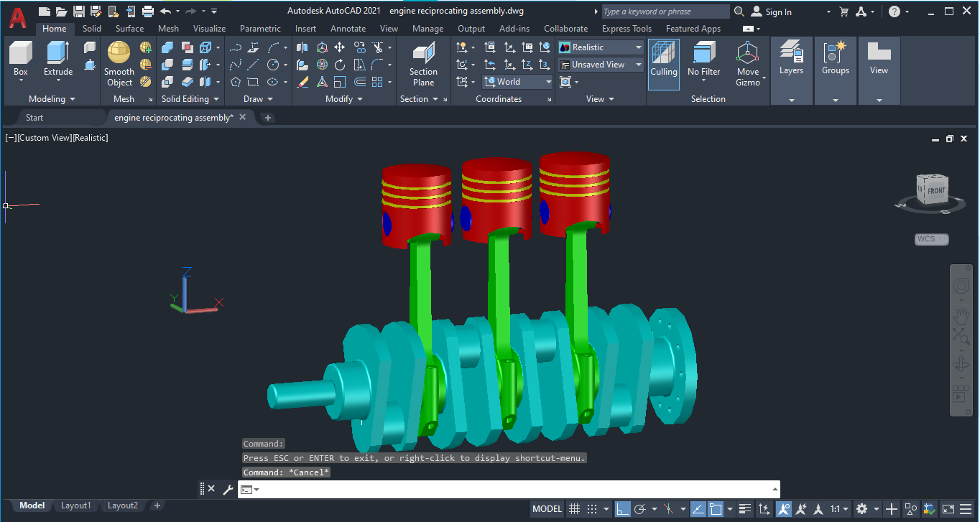
Task: Click the Smooth Object mesh tool
Action: (x=119, y=64)
